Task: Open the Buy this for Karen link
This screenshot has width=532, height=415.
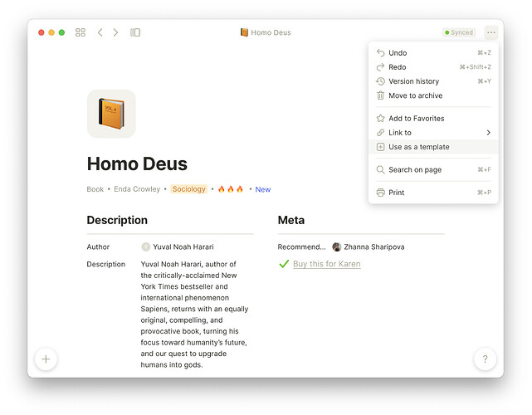Action: (327, 264)
